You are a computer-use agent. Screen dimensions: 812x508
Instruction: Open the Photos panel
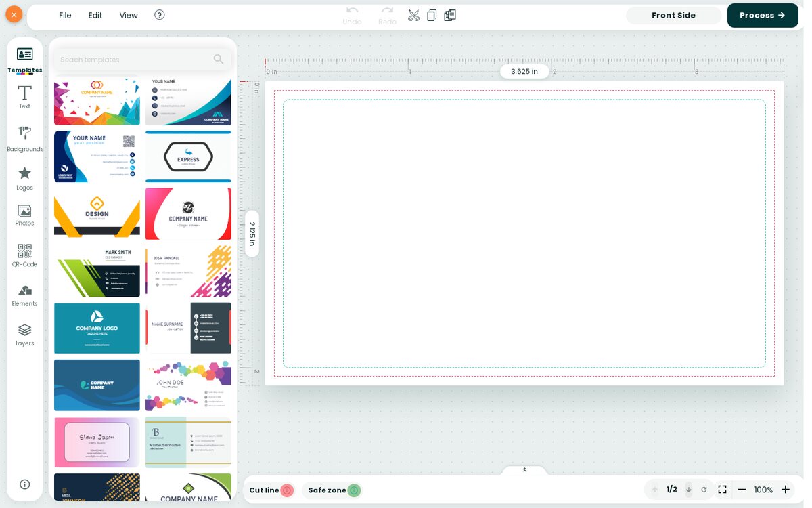(x=25, y=215)
